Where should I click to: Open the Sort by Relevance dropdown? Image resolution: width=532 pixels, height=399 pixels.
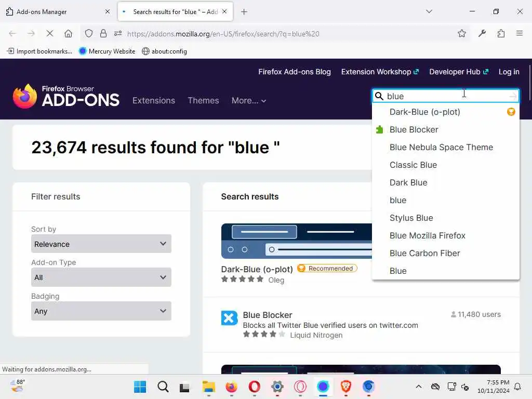pyautogui.click(x=101, y=244)
